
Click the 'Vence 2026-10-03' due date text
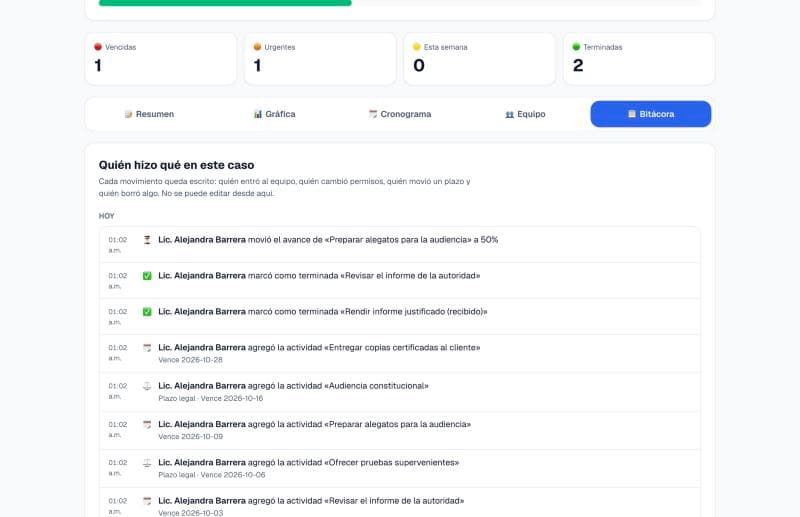(x=190, y=512)
